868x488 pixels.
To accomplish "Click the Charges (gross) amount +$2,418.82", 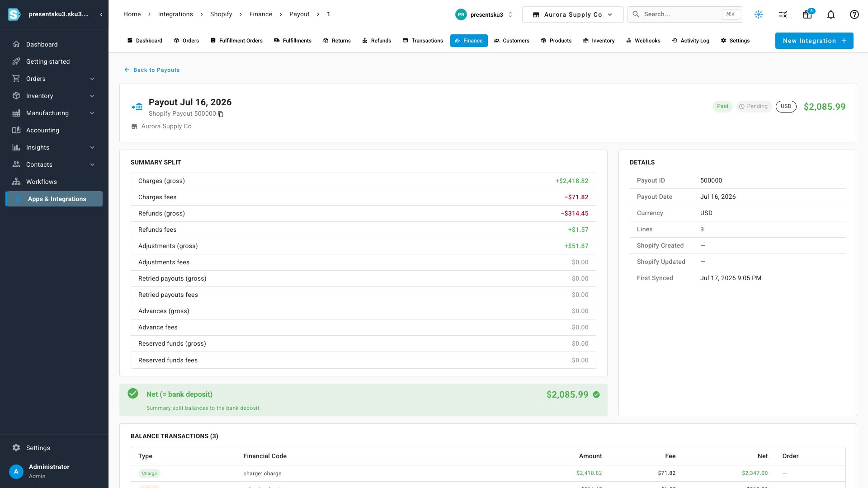I will pyautogui.click(x=572, y=181).
